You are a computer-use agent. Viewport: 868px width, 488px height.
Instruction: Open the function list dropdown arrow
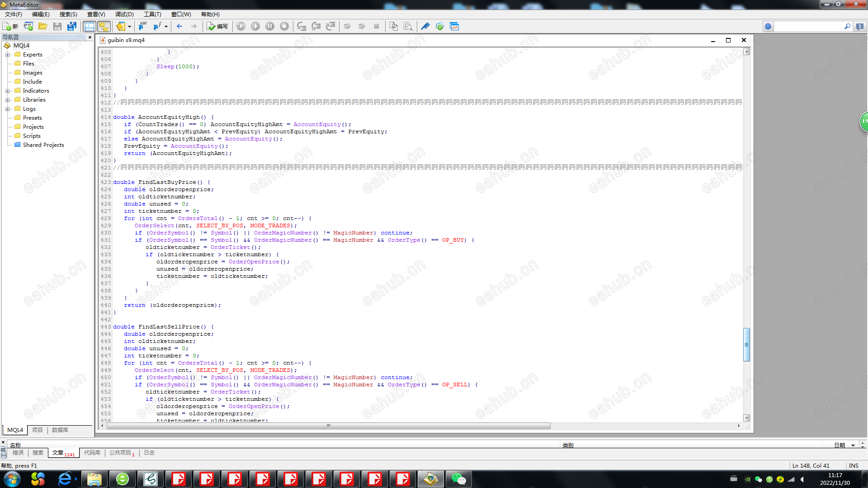[166, 26]
